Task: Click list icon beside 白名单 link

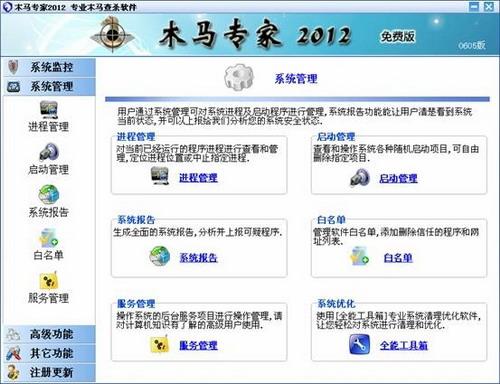Action: pyautogui.click(x=359, y=256)
